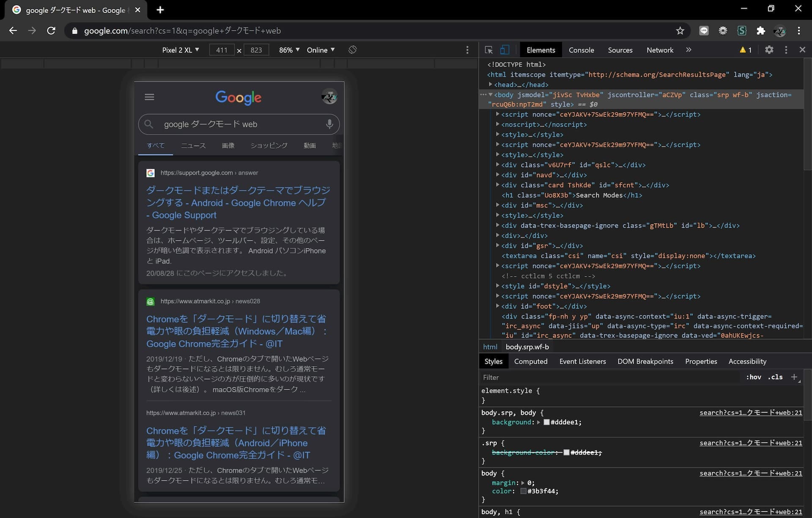Click the warning count indicator
Viewport: 812px width, 518px height.
coord(746,50)
